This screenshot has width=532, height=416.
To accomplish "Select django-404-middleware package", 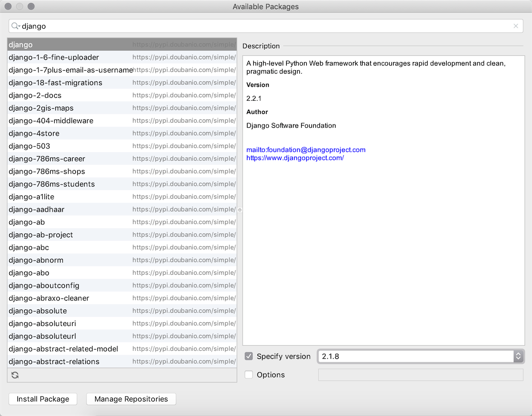I will click(x=51, y=120).
